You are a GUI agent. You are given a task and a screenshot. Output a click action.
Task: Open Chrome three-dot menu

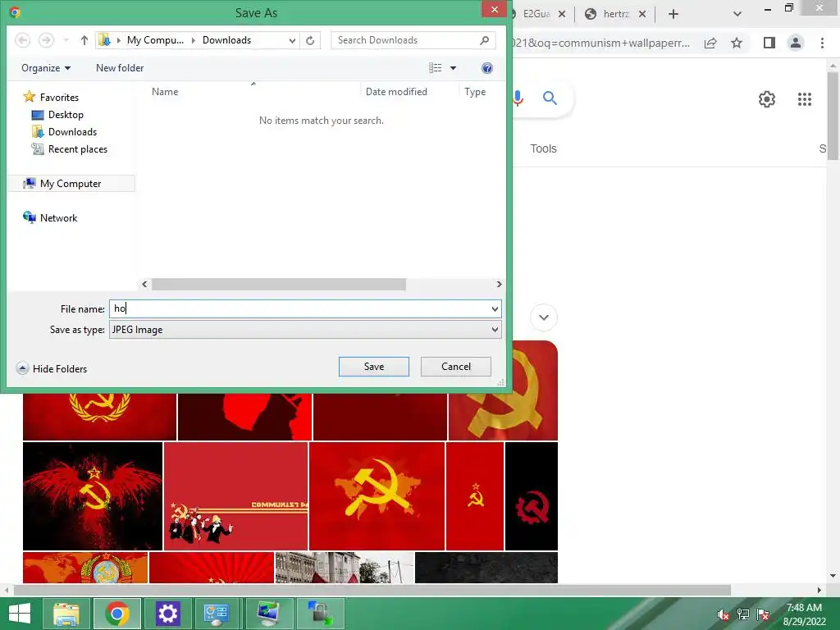(822, 43)
